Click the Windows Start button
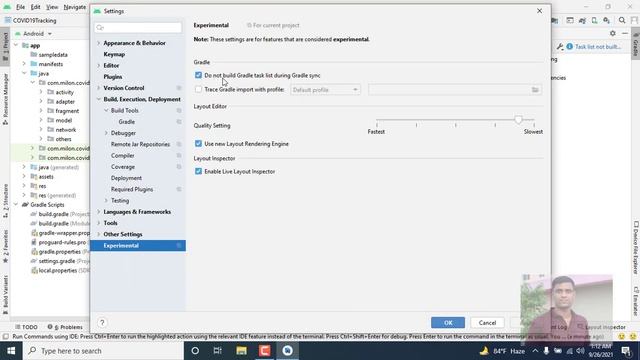 pos(11,351)
